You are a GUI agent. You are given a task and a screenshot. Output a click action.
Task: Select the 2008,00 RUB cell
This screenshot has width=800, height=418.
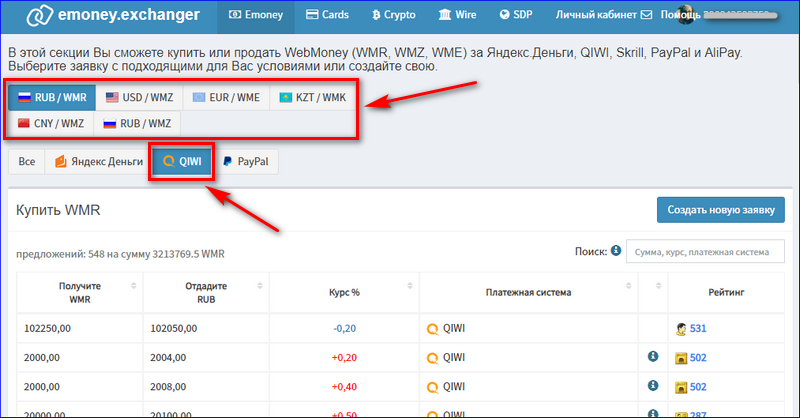point(206,386)
